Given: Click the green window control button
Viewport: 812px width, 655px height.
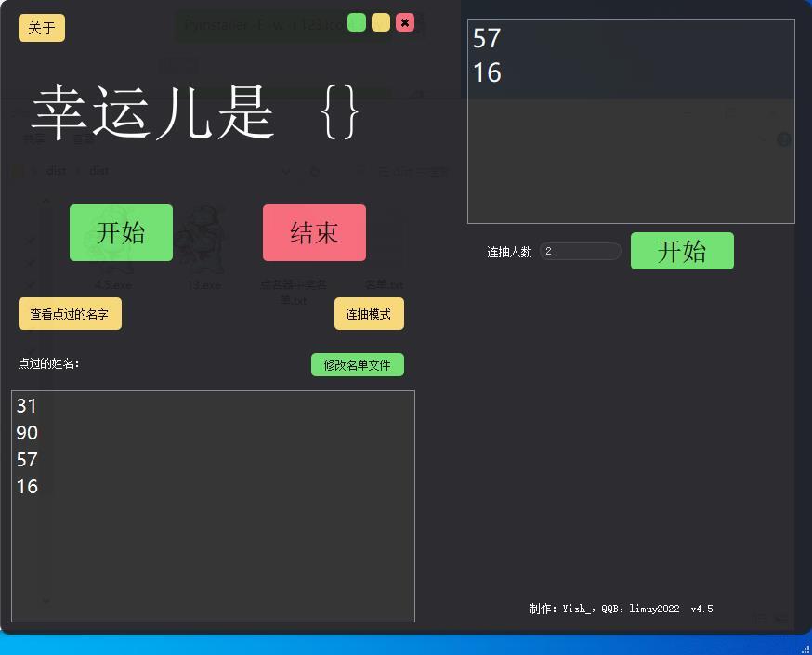Looking at the screenshot, I should (x=356, y=23).
